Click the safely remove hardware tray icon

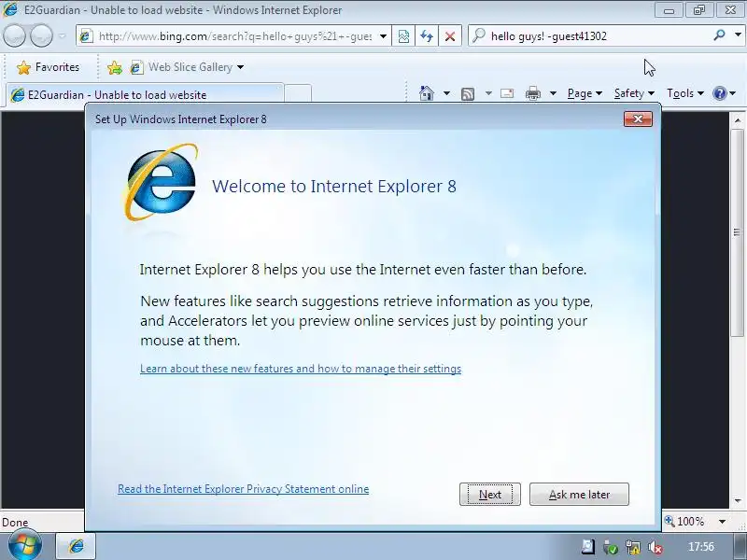[x=610, y=547]
